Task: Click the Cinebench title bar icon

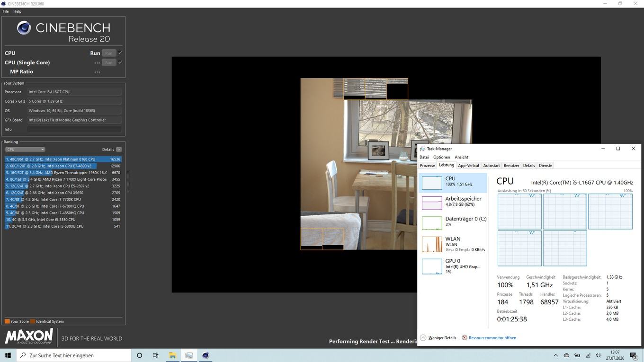Action: click(4, 4)
